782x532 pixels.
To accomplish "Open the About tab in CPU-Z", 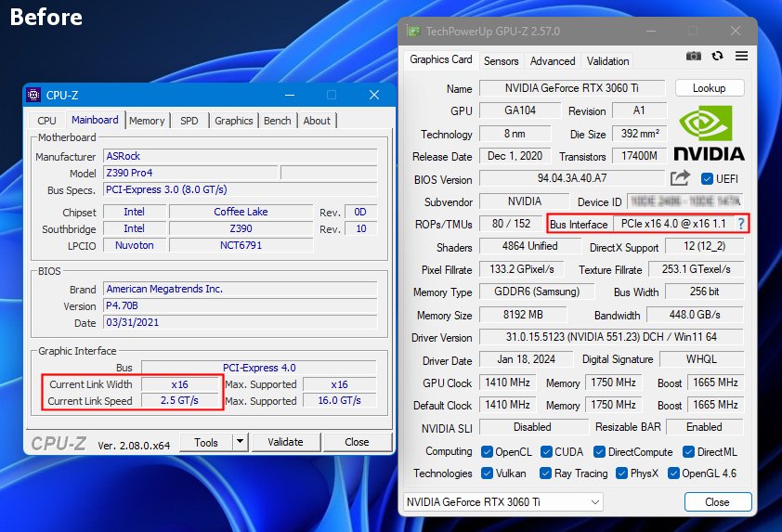I will (x=317, y=121).
